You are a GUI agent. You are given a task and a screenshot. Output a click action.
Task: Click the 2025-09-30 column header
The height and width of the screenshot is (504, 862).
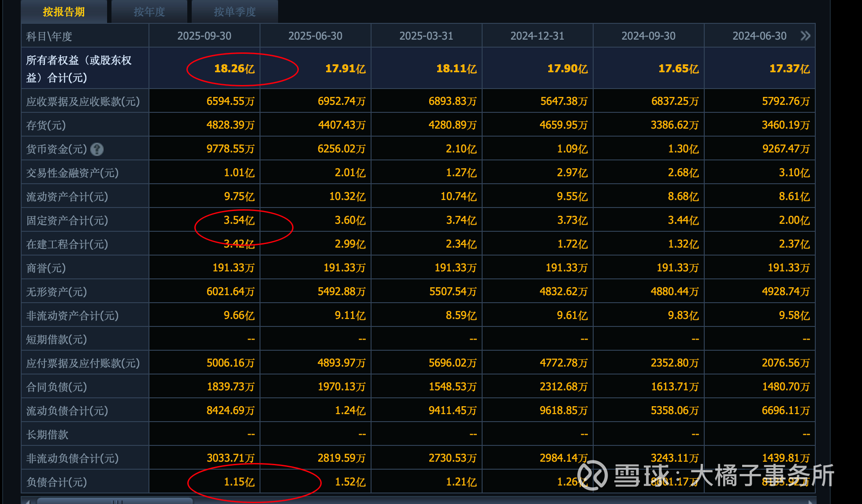(204, 36)
